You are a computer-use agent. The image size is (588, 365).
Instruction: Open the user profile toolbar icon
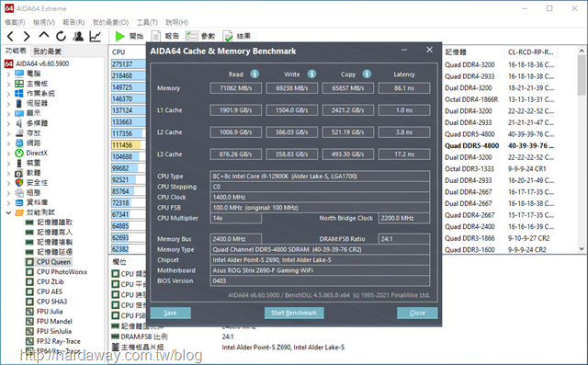78,36
